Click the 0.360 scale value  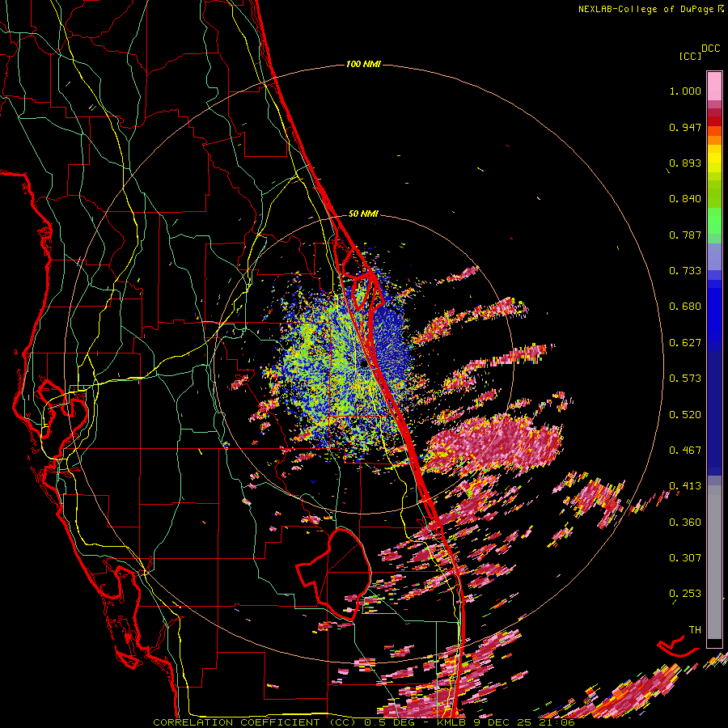tap(685, 522)
